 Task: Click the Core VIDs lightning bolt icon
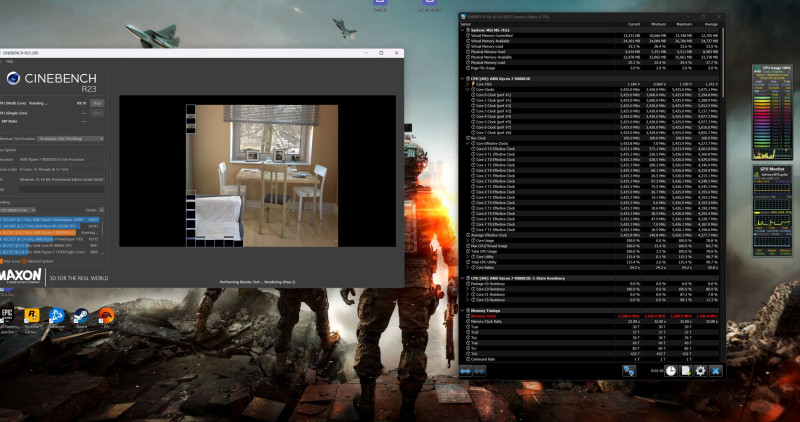473,84
